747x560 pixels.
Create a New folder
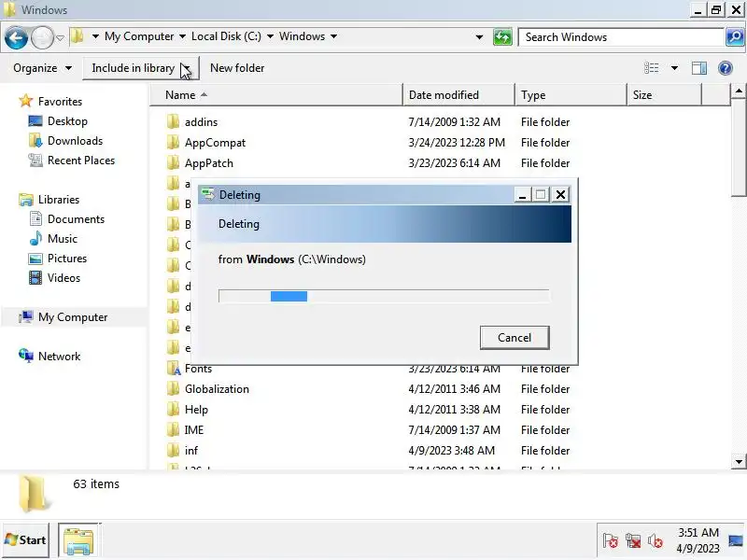(x=237, y=68)
